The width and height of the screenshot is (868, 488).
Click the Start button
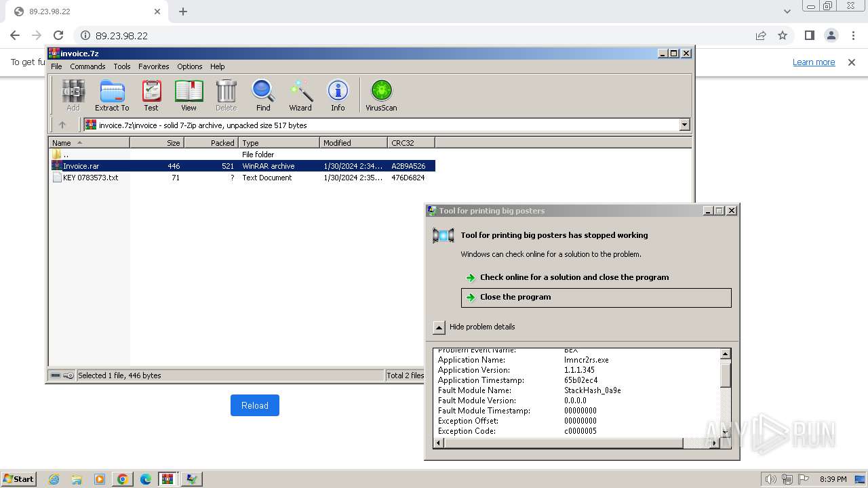[18, 479]
